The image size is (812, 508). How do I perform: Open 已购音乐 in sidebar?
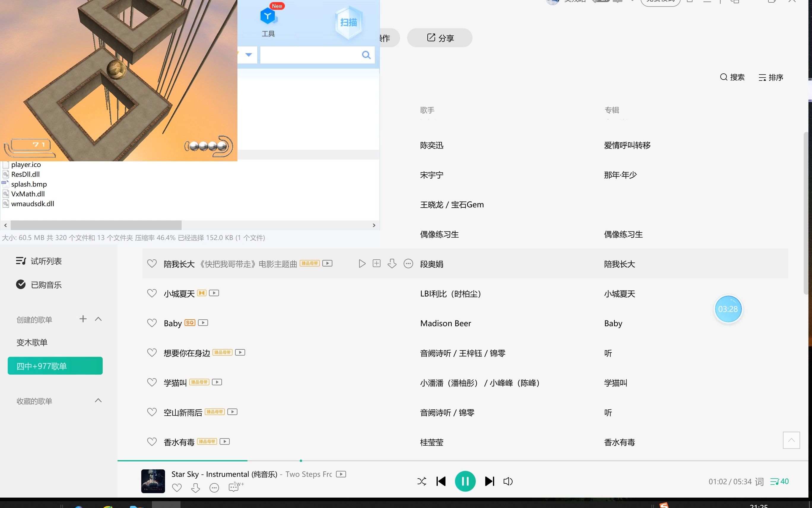pos(39,285)
